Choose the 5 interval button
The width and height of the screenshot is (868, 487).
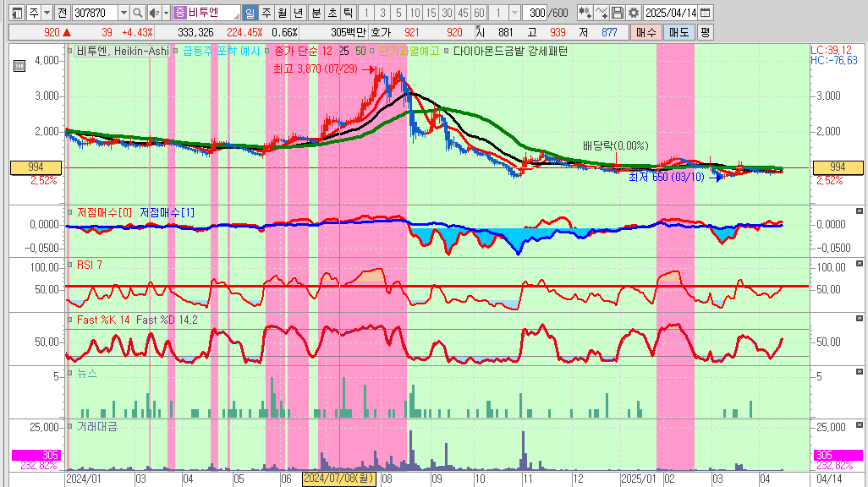398,12
